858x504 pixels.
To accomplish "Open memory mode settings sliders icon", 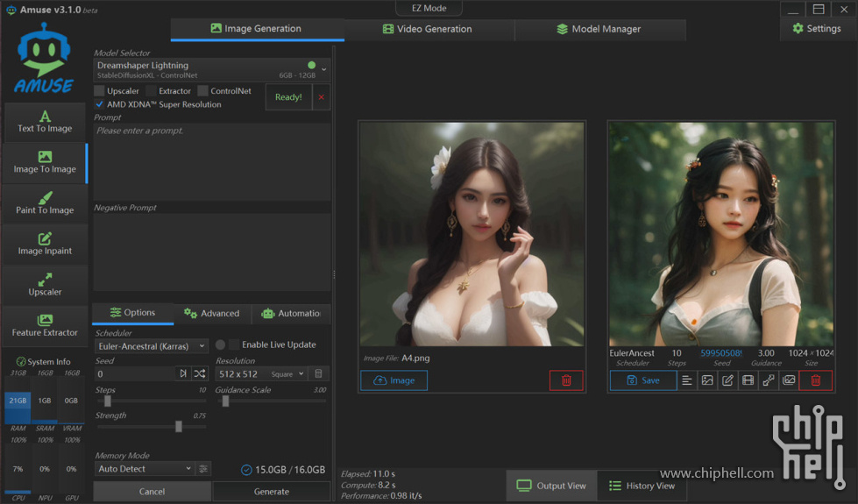I will tap(203, 469).
